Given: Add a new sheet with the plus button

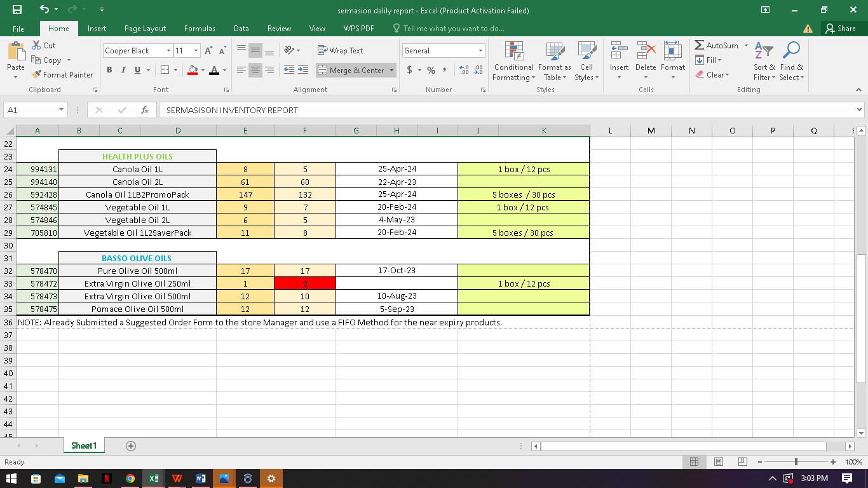Looking at the screenshot, I should pyautogui.click(x=131, y=446).
